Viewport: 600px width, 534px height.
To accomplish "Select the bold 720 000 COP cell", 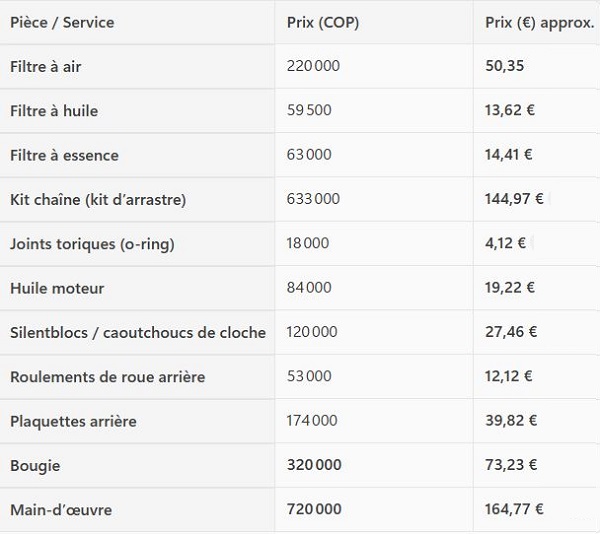I will click(313, 509).
